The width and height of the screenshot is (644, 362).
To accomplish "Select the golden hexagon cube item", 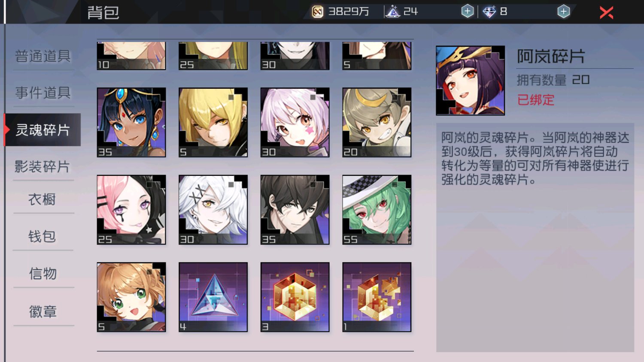I will coord(295,297).
